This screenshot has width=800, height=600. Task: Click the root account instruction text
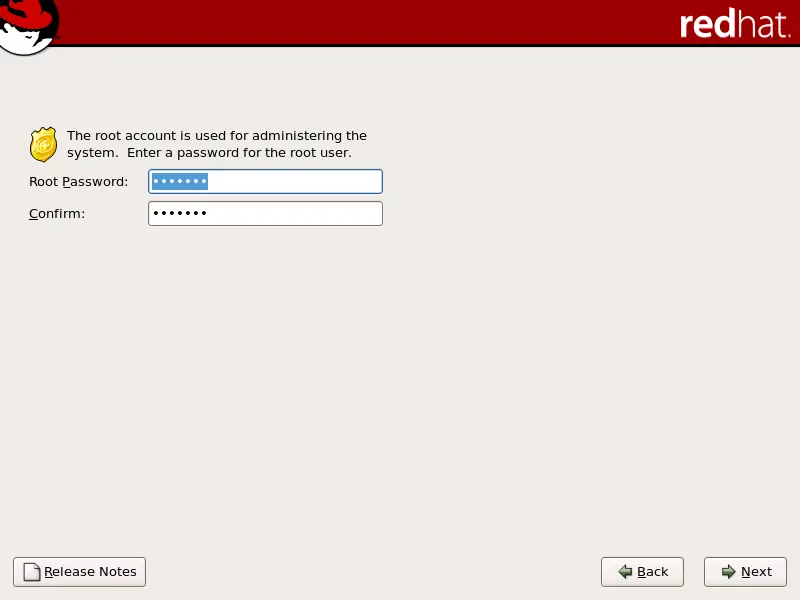click(x=215, y=143)
